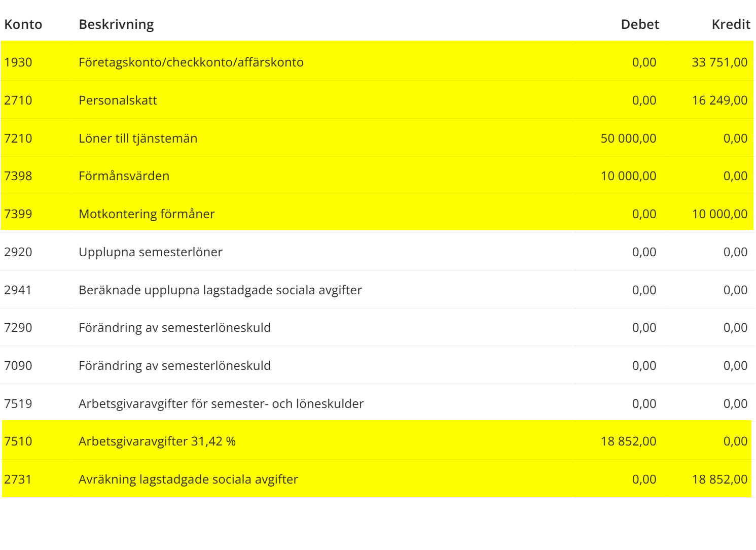Click the Förmånsvärden description text
The height and width of the screenshot is (550, 756).
(124, 176)
